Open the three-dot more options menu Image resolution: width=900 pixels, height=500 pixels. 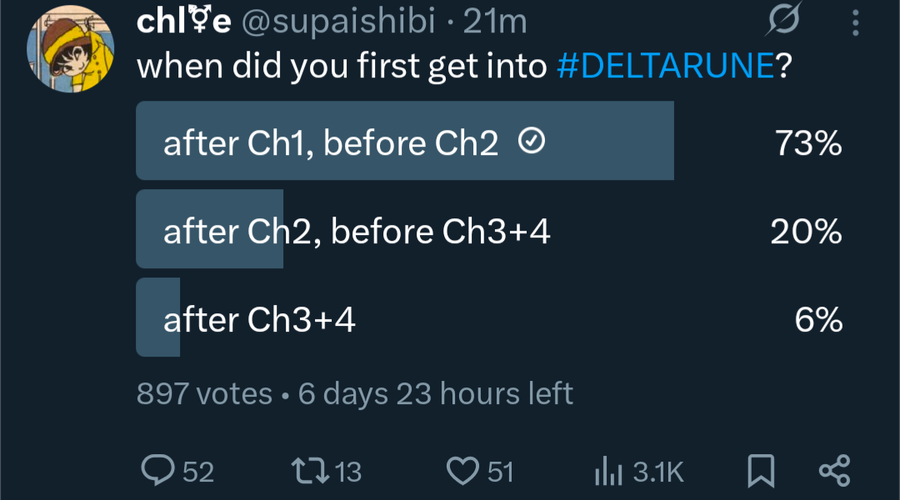pyautogui.click(x=855, y=23)
